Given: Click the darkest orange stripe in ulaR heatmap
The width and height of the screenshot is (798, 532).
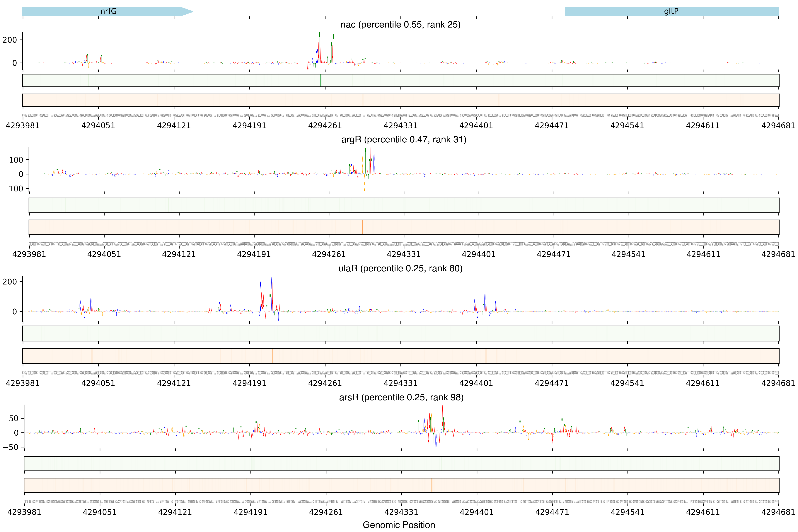Looking at the screenshot, I should (272, 356).
